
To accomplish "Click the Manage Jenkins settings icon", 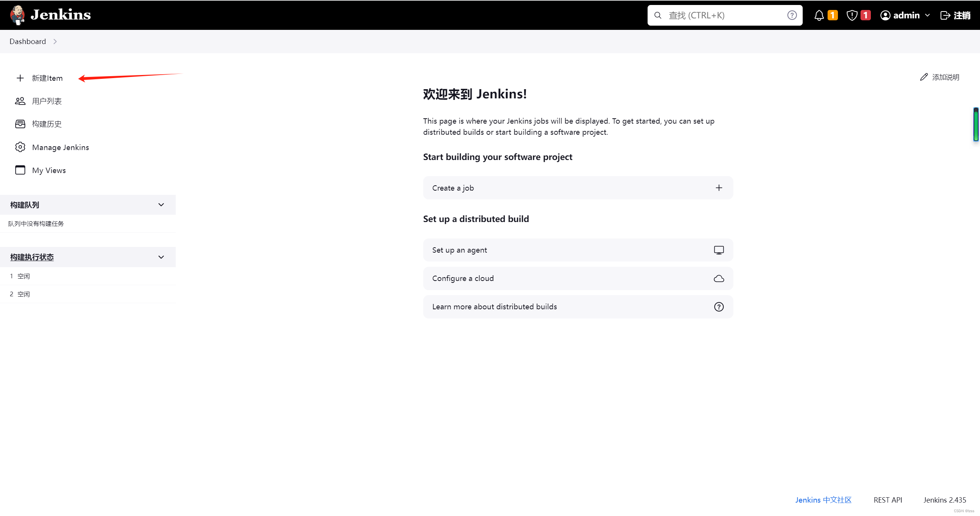I will (x=20, y=147).
